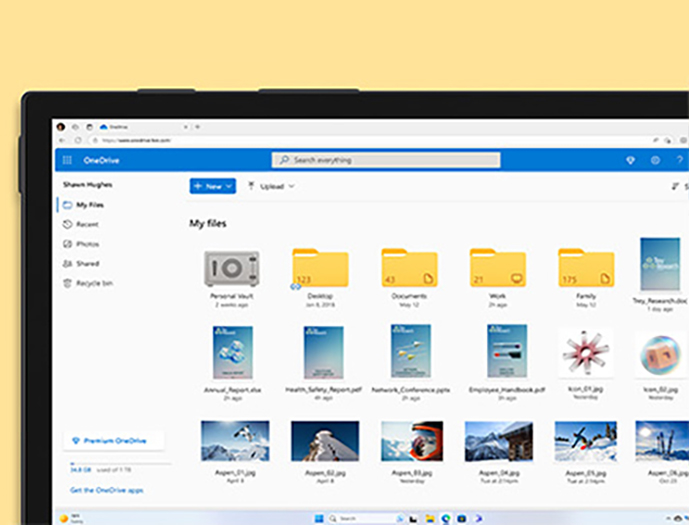Open the Annual_Report file thumbnail
This screenshot has width=689, height=525.
pyautogui.click(x=233, y=352)
